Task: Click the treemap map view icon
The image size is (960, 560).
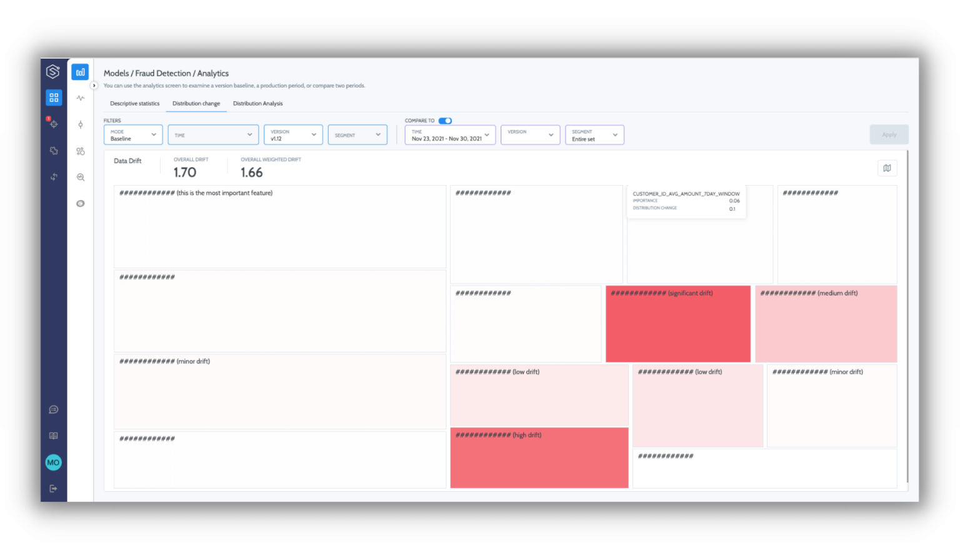Action: 887,167
